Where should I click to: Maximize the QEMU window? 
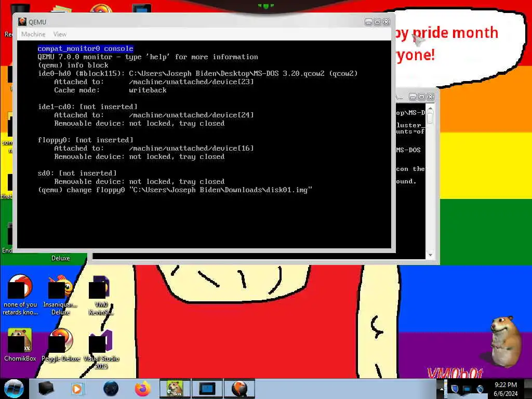pos(377,22)
